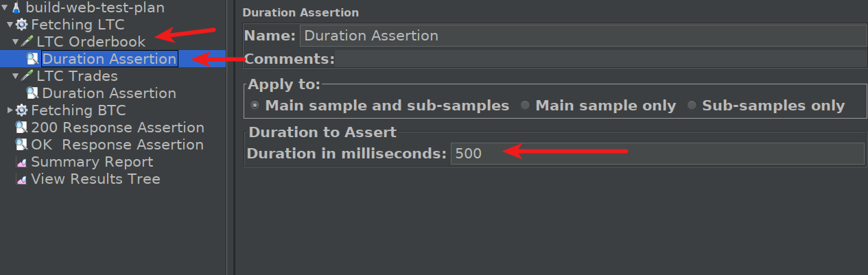This screenshot has height=275, width=868.
Task: Select Duration Assertion under LTC Trades
Action: pyautogui.click(x=109, y=93)
